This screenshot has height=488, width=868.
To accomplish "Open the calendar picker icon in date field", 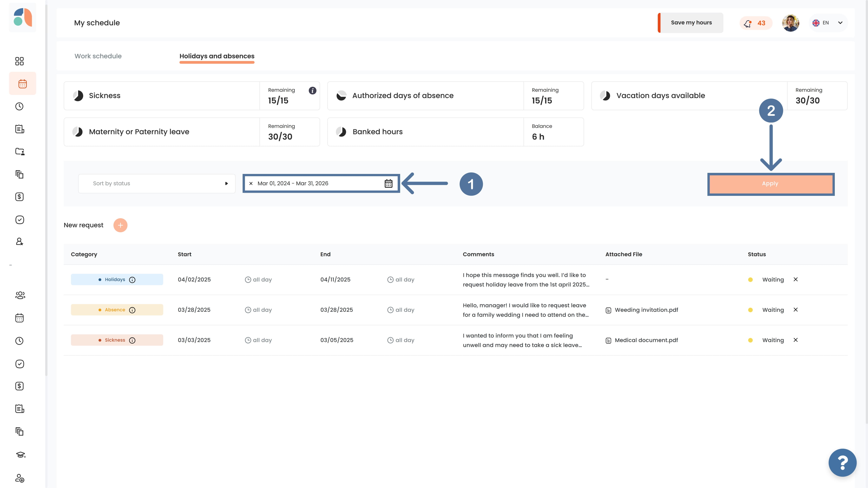I will click(388, 183).
